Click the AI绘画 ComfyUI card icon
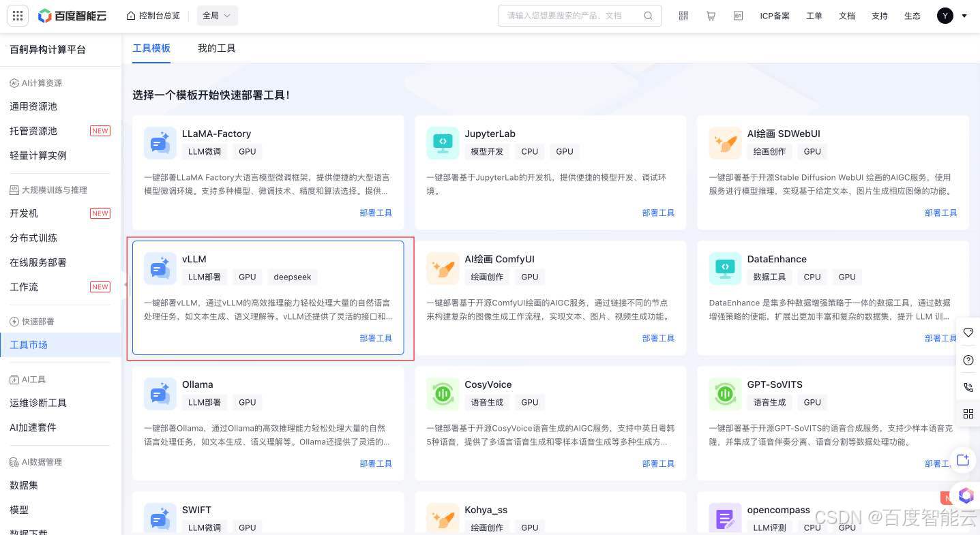 coord(443,269)
